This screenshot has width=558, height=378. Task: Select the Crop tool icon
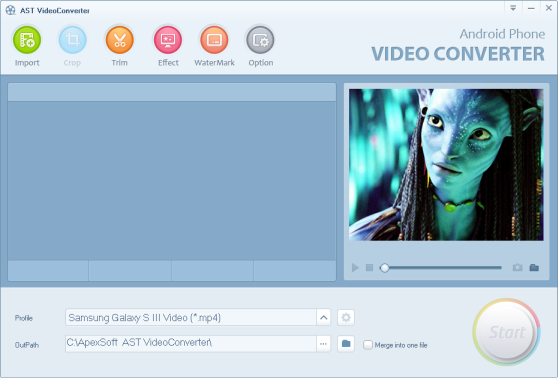[72, 40]
